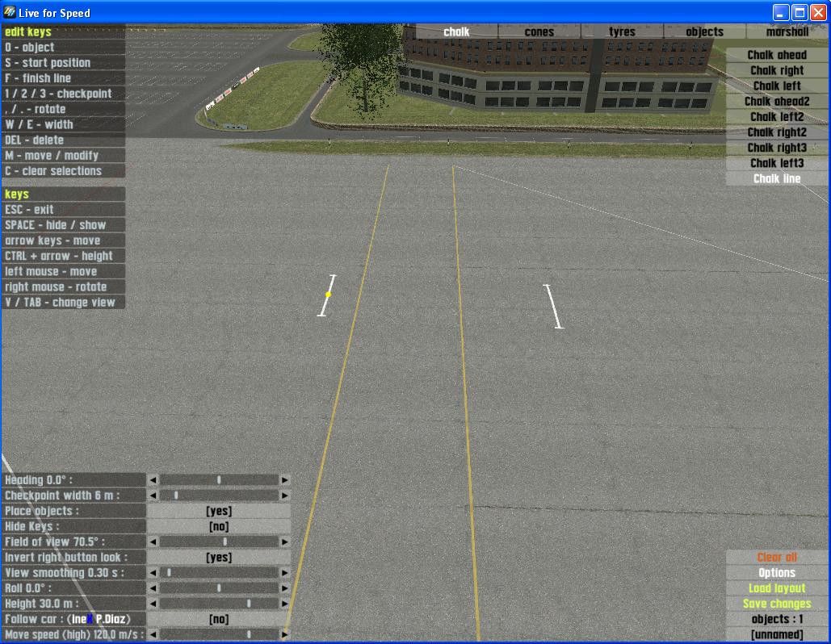The image size is (831, 644).
Task: Switch to the marshall tab
Action: [x=787, y=31]
